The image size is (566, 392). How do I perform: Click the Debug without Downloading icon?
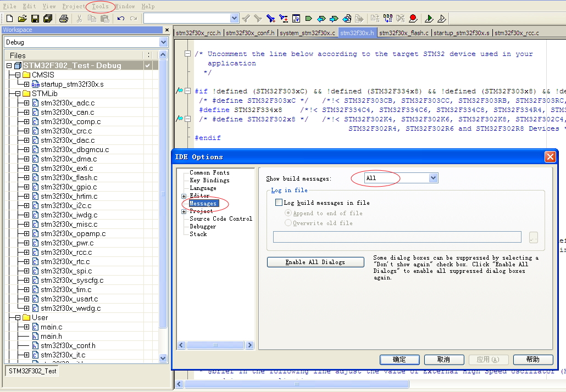click(441, 18)
